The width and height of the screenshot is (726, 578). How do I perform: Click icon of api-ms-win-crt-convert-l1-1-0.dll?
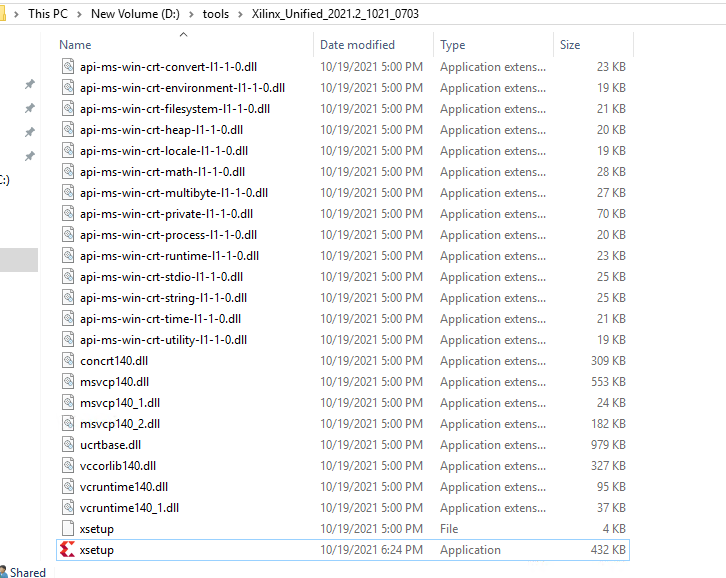click(68, 66)
